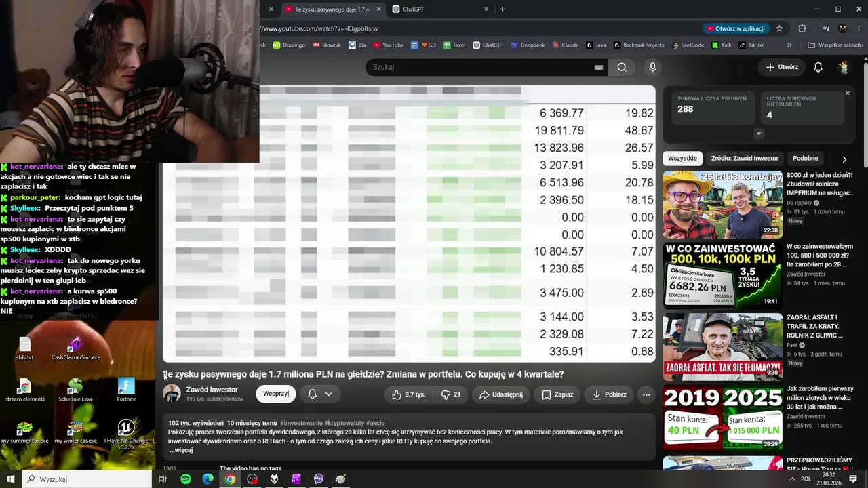868x488 pixels.
Task: Open the LeetCode bookmark
Action: click(688, 45)
